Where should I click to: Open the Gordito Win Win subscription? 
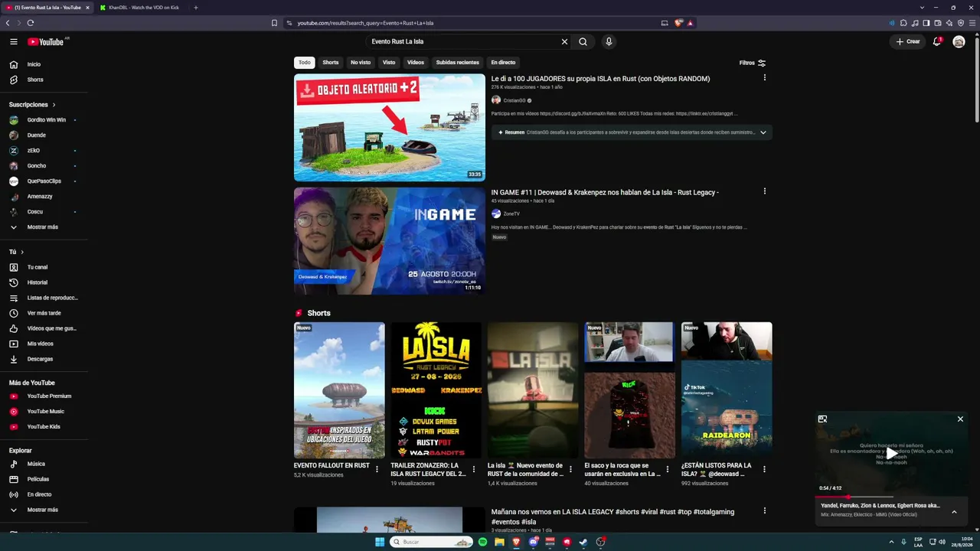44,120
